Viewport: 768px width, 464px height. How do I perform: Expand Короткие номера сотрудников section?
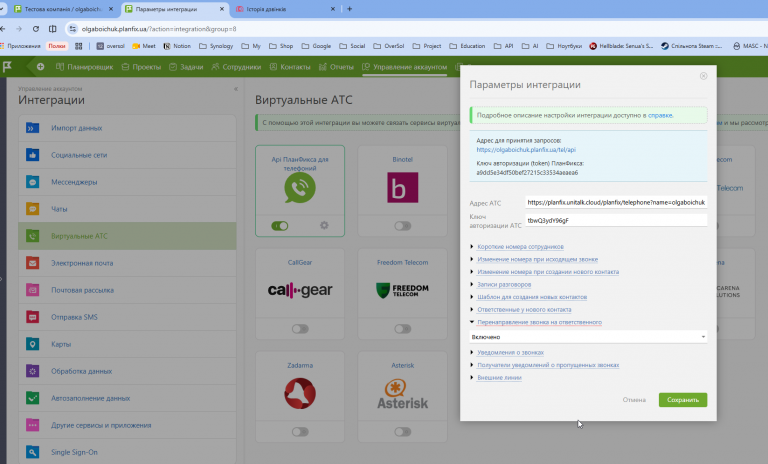[520, 246]
